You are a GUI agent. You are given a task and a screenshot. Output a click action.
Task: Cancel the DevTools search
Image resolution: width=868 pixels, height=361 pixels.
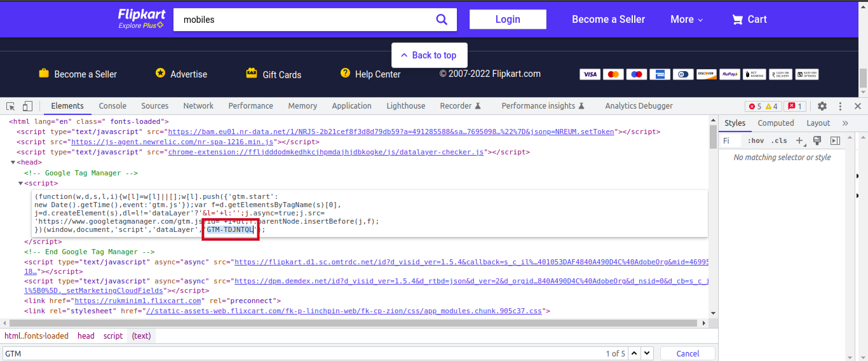(688, 353)
